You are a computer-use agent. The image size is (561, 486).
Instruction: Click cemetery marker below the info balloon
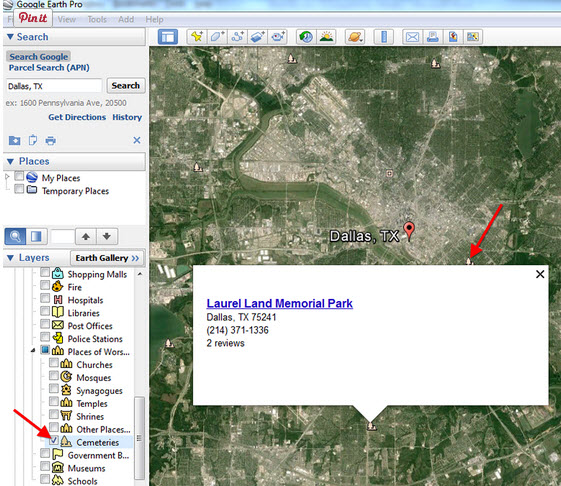click(371, 426)
